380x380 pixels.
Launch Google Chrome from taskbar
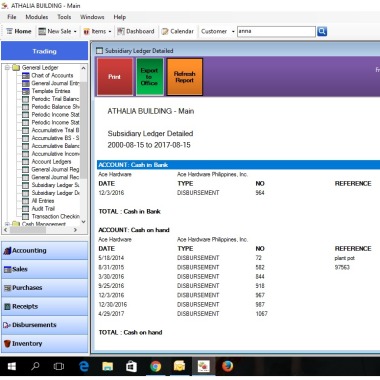pos(155,367)
